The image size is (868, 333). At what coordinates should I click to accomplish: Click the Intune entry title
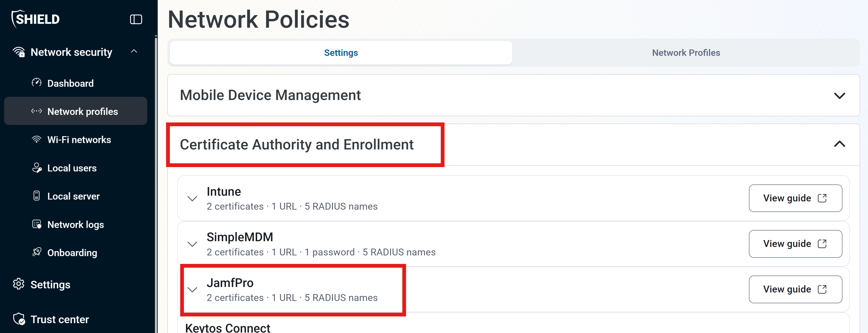[x=224, y=192]
